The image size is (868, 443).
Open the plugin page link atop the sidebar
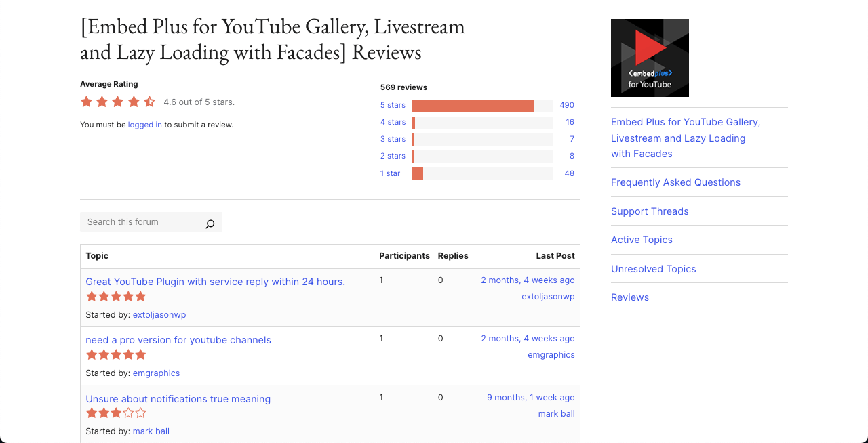point(685,138)
